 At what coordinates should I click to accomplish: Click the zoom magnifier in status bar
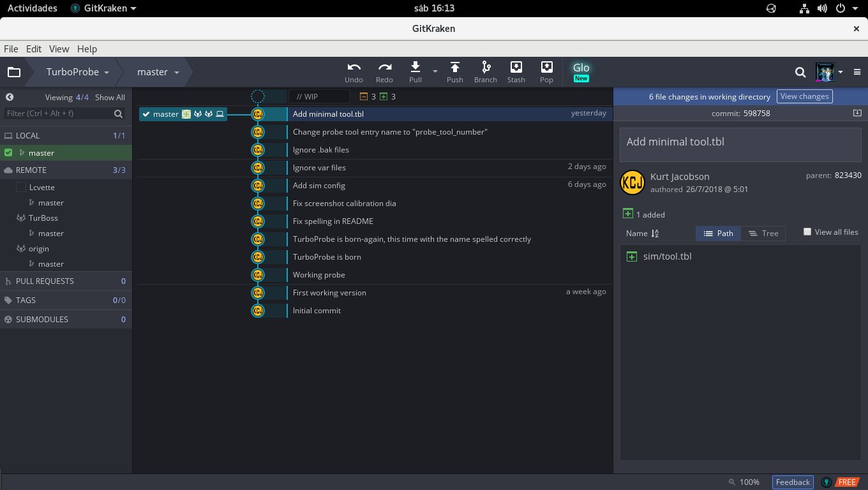(x=732, y=482)
